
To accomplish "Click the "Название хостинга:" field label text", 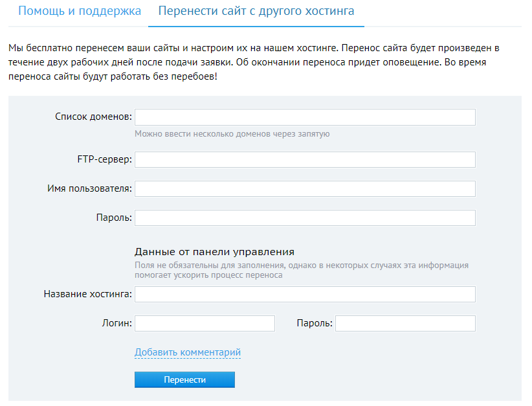I will (x=87, y=295).
